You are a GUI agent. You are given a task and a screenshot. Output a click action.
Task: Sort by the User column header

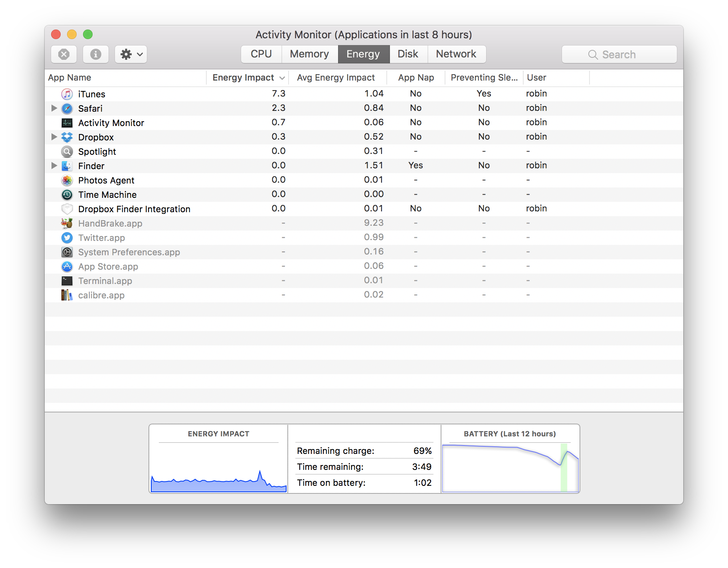[x=556, y=78]
